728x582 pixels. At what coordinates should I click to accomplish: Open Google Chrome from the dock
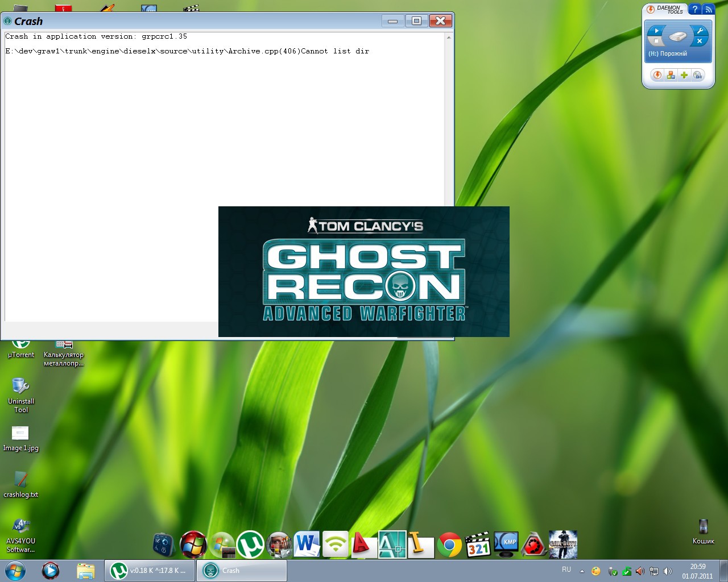point(449,546)
